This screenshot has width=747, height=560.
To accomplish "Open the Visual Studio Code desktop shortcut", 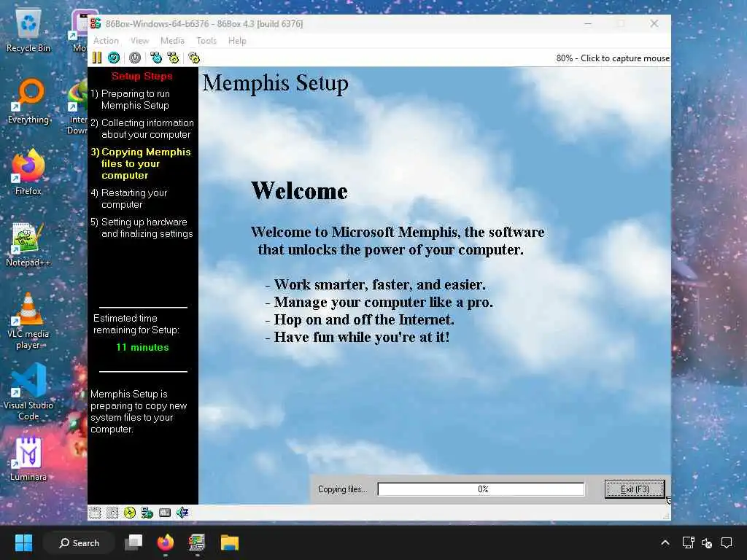I will (x=28, y=392).
